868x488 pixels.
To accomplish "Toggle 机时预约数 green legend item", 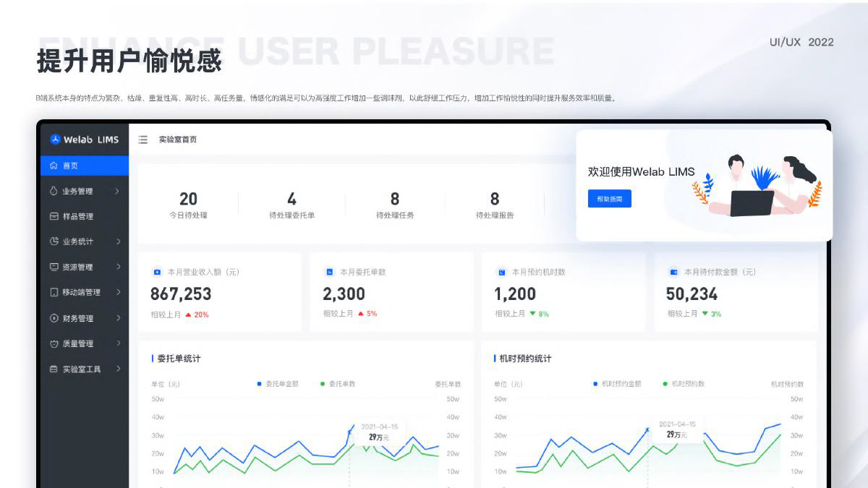I will (x=684, y=384).
